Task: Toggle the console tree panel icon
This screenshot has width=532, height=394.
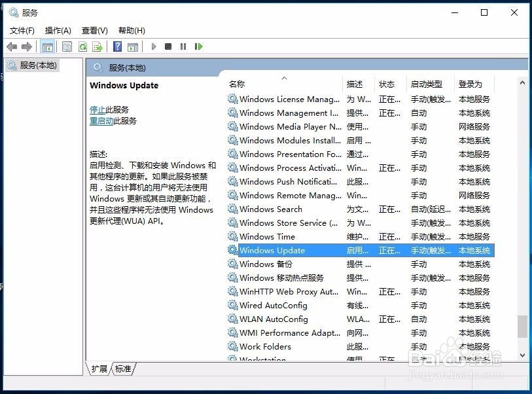Action: [x=47, y=46]
